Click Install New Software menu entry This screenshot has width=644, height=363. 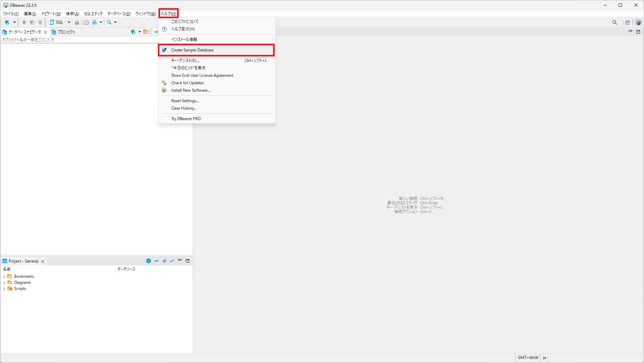click(191, 90)
